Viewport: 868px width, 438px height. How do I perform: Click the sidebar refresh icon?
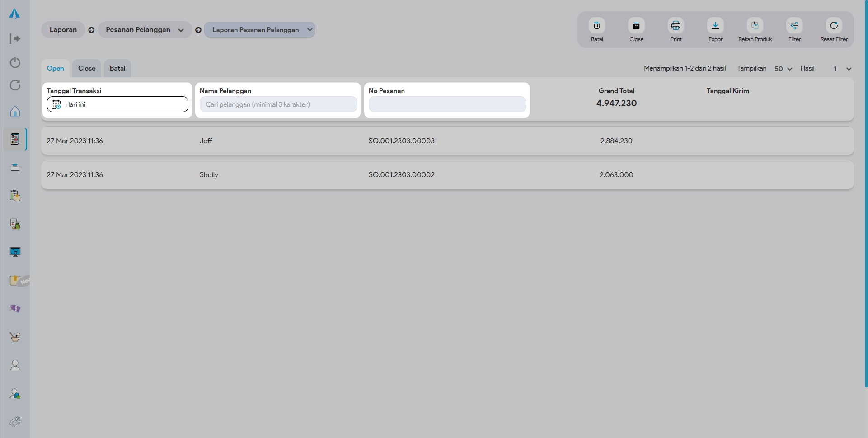(x=15, y=85)
